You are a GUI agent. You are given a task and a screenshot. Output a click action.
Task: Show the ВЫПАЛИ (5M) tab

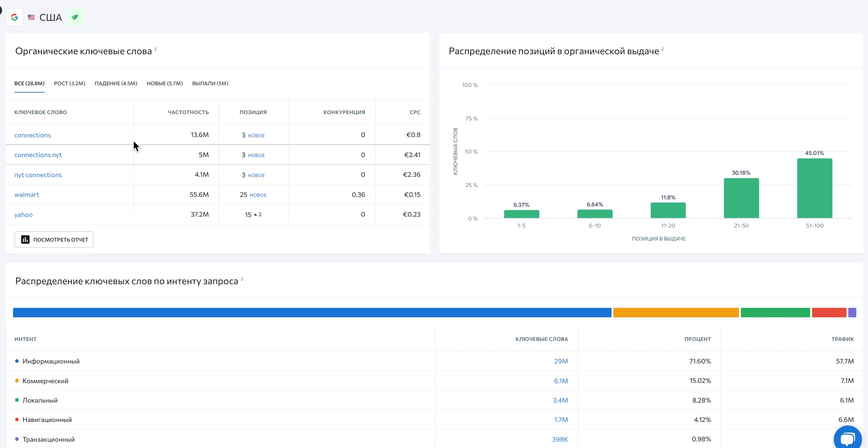(x=210, y=83)
